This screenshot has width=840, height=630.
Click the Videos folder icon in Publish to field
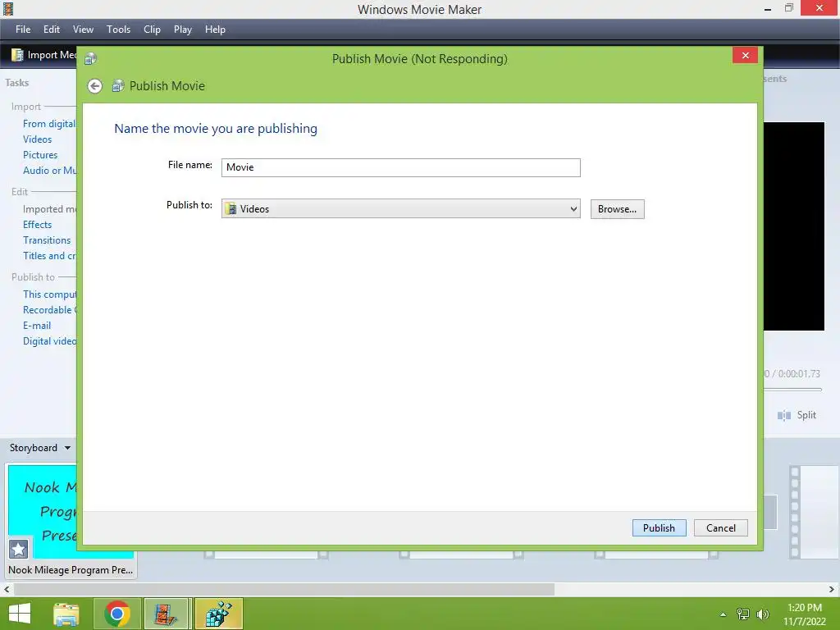pyautogui.click(x=231, y=208)
